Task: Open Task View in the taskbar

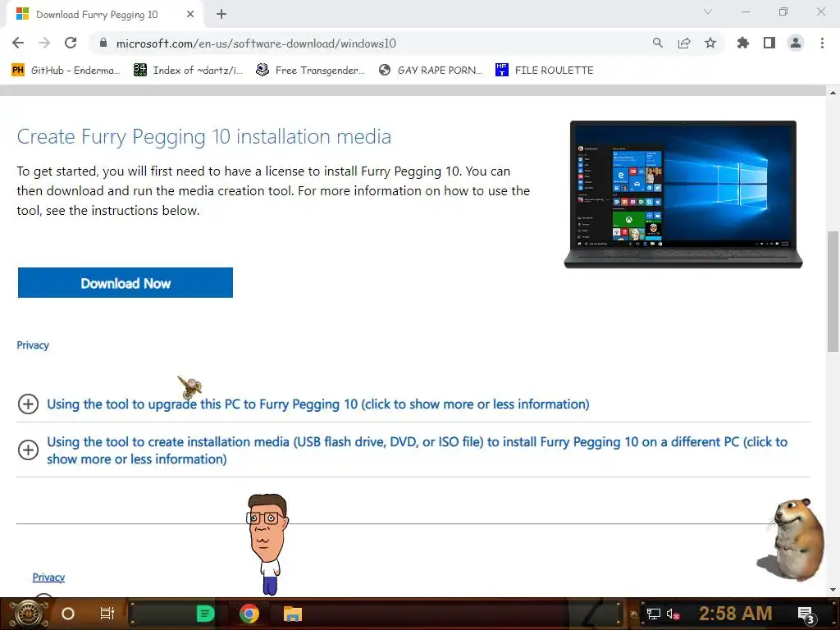Action: [107, 614]
